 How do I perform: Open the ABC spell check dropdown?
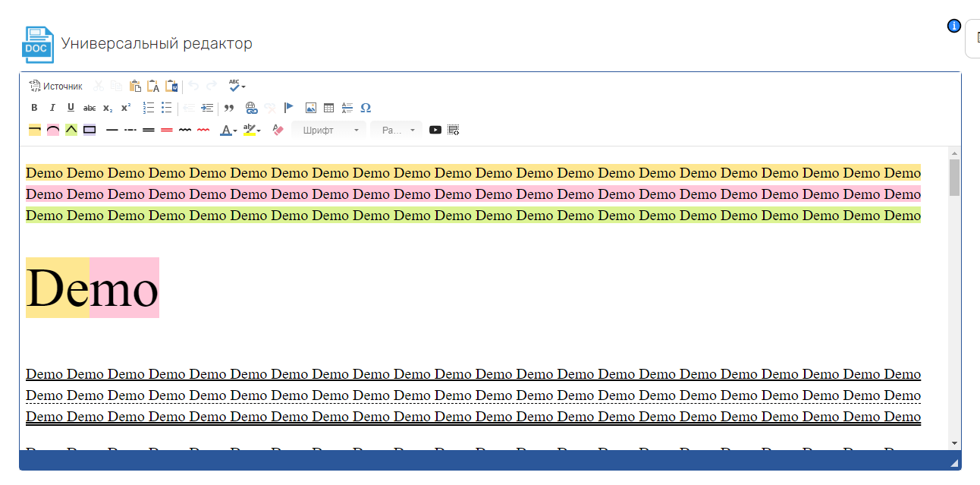click(x=237, y=86)
